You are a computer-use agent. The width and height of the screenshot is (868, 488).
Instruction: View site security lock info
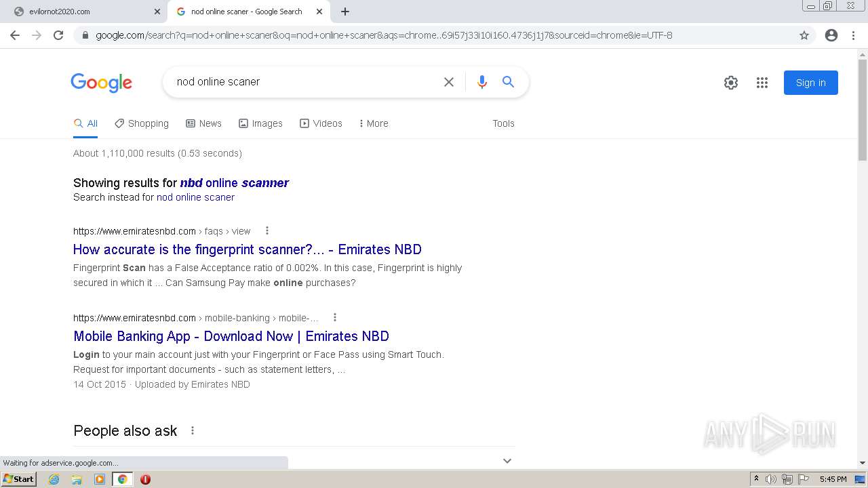coord(85,35)
